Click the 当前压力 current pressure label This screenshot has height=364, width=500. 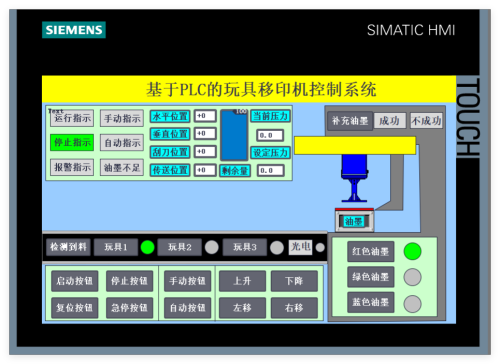tap(270, 116)
